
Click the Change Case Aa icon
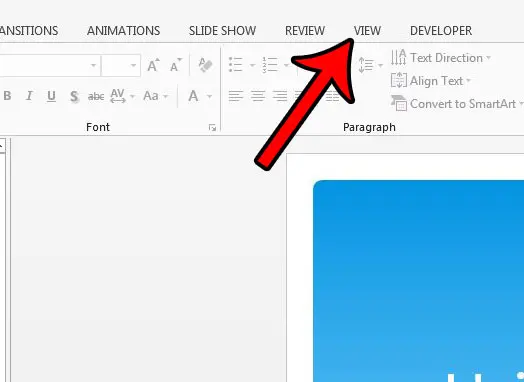click(x=151, y=96)
